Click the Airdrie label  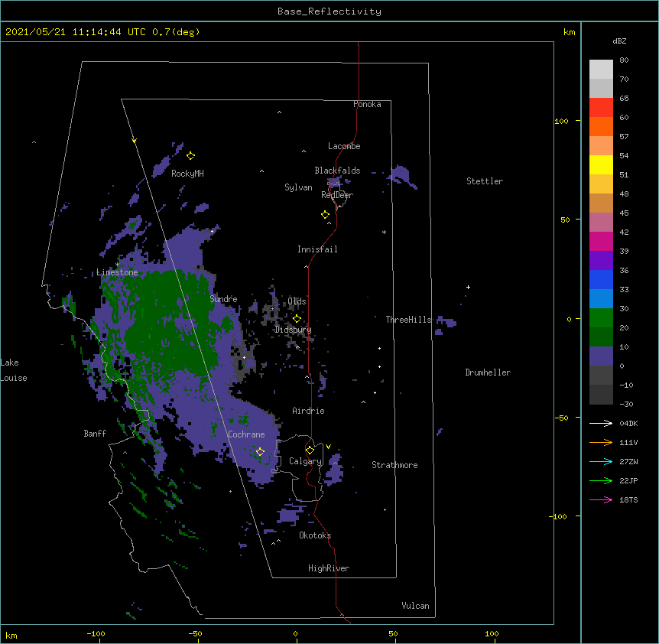(x=308, y=411)
